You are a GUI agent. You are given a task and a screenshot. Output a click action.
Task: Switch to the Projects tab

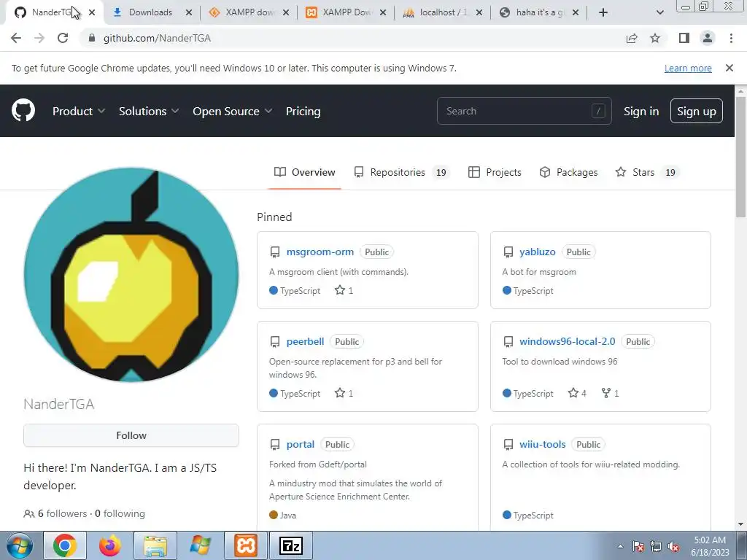pyautogui.click(x=495, y=172)
